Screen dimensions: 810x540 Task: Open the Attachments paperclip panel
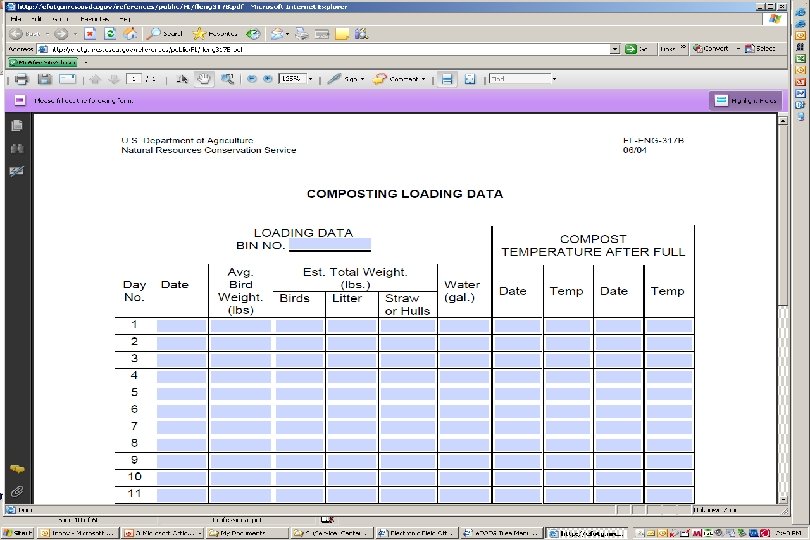[x=16, y=492]
